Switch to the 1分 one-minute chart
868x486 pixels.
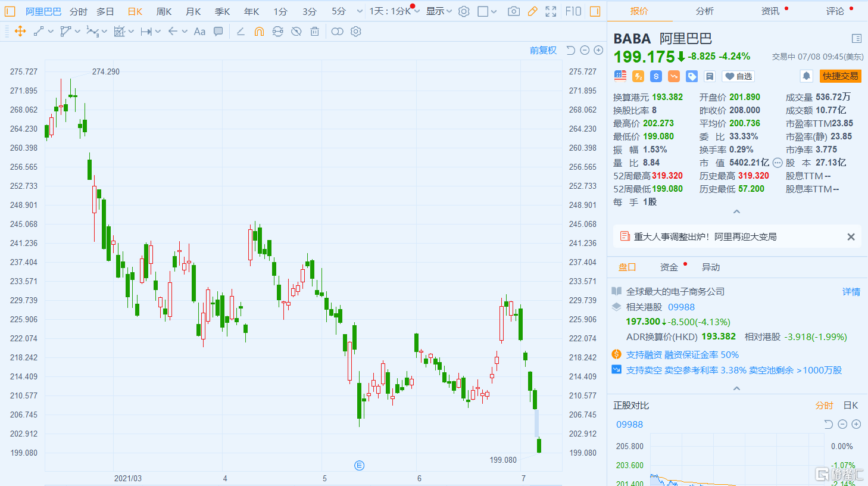tap(280, 11)
